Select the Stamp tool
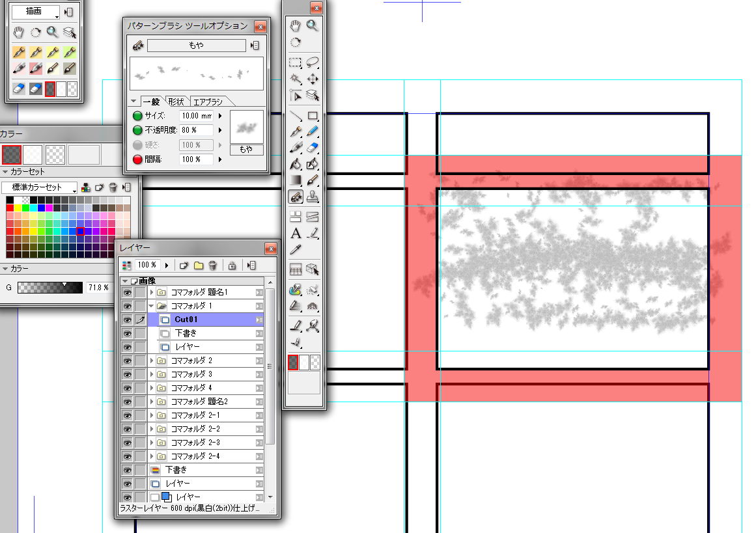The image size is (756, 533). (313, 197)
